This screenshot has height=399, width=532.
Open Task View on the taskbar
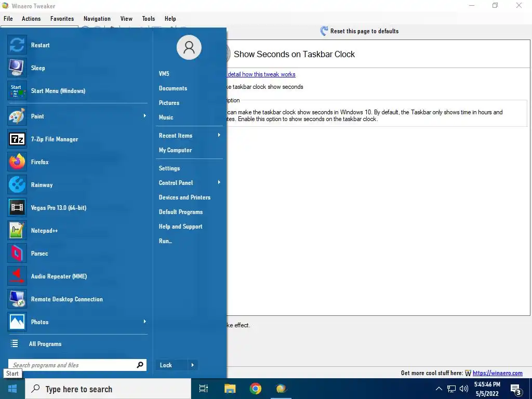click(x=204, y=389)
